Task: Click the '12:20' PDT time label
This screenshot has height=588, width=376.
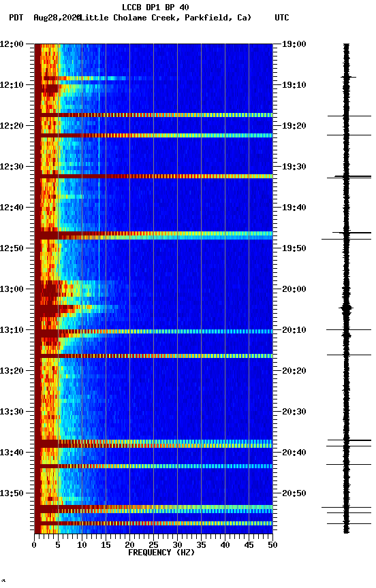Action: (x=12, y=126)
